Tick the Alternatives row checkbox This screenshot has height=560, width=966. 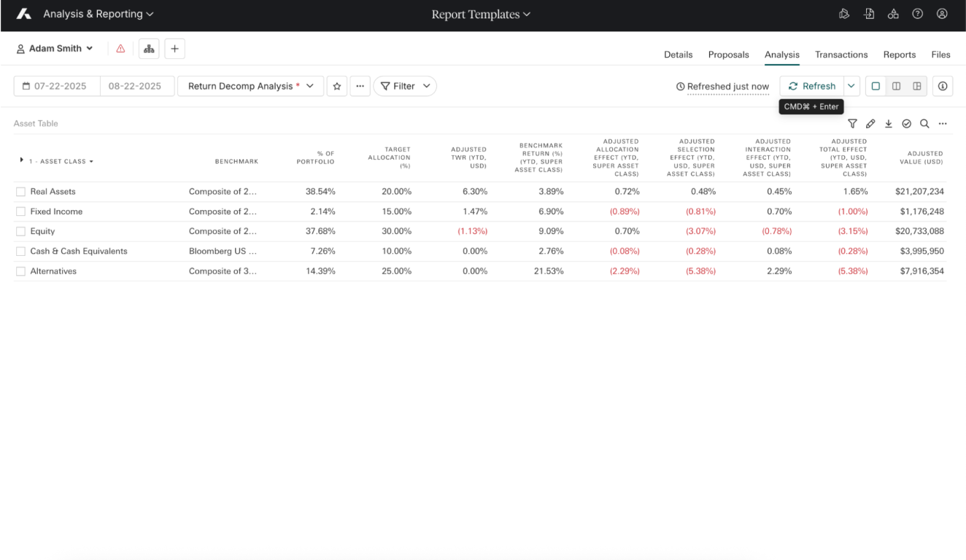[x=20, y=271]
